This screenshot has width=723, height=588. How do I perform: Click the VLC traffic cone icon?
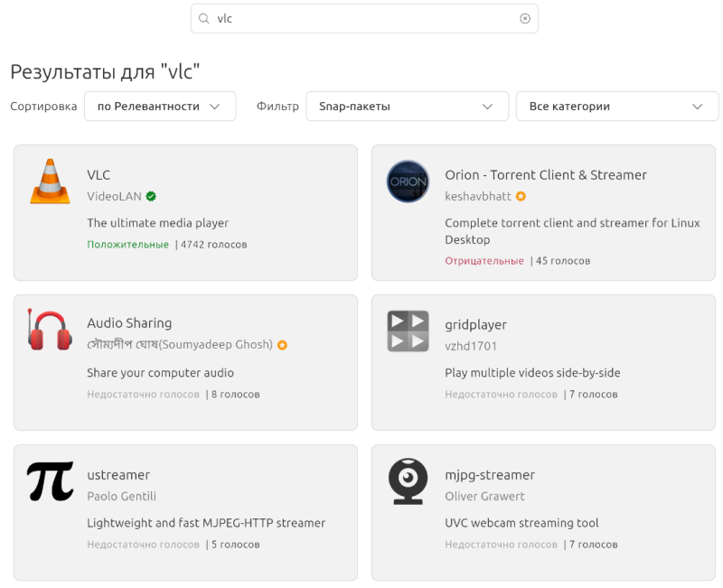[x=50, y=182]
